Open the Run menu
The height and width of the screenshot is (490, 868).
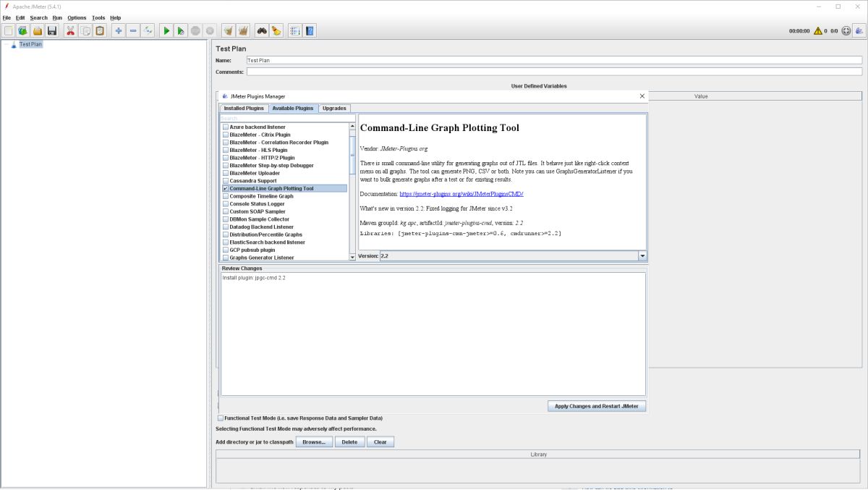(x=57, y=17)
